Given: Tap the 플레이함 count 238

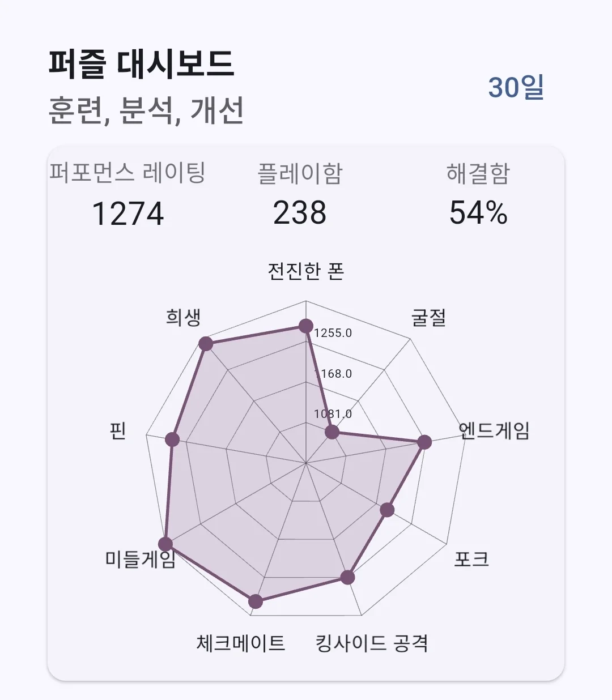Looking at the screenshot, I should pyautogui.click(x=300, y=214).
